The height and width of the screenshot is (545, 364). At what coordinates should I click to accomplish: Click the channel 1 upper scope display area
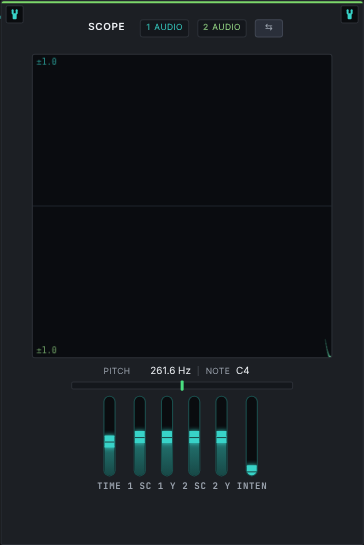point(182,130)
